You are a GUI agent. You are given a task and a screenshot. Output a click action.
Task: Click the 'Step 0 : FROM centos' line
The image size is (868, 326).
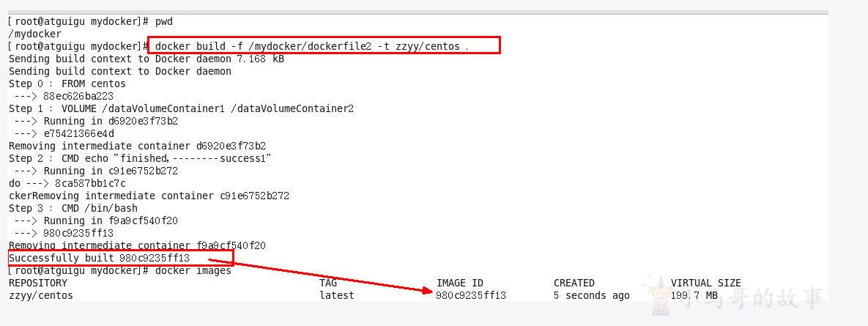pos(67,84)
